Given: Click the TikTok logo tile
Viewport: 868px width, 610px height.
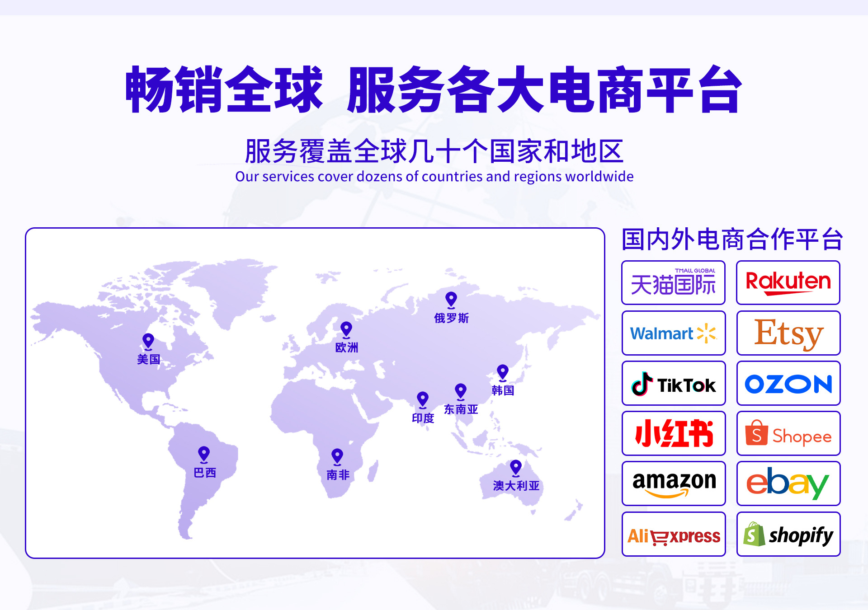Looking at the screenshot, I should (673, 383).
